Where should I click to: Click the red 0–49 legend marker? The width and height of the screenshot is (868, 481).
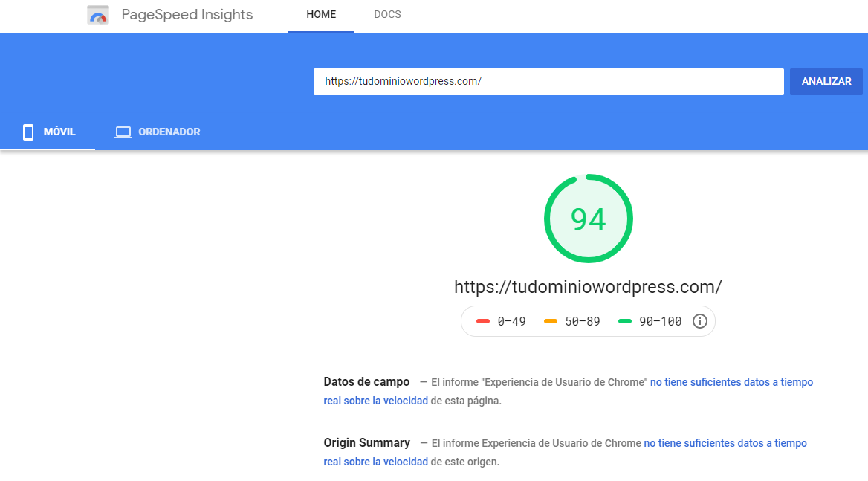[x=483, y=321]
